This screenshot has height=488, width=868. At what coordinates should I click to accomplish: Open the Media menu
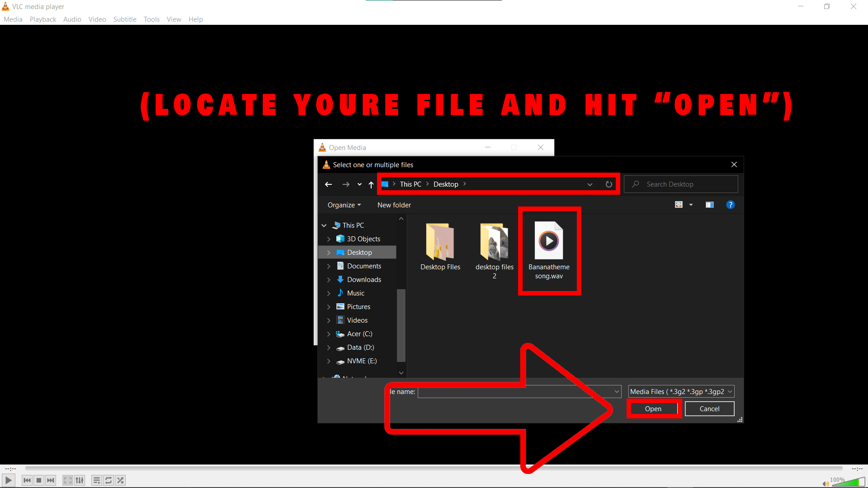pos(13,19)
